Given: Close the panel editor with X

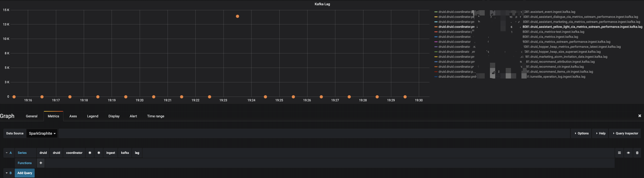Looking at the screenshot, I should coord(640,116).
